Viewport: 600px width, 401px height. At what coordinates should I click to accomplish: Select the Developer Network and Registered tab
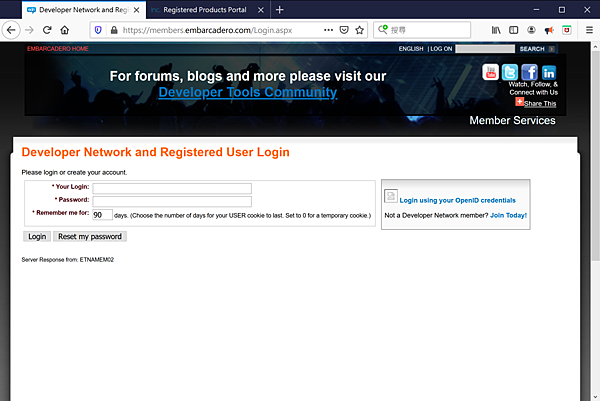click(x=84, y=10)
